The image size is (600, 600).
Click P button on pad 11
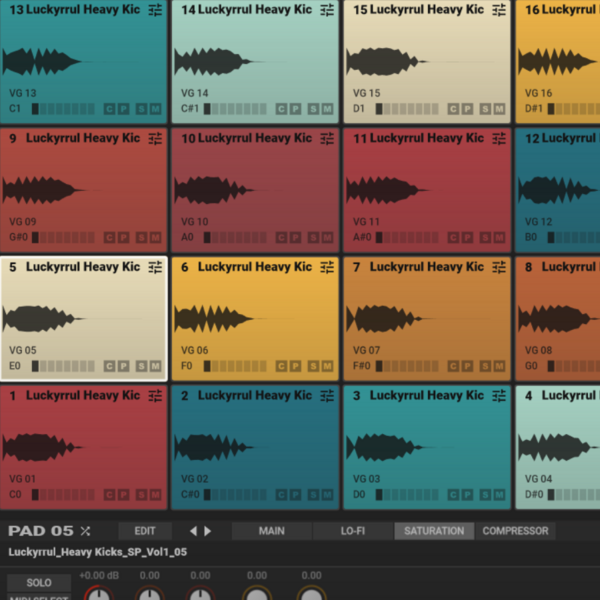pos(467,238)
